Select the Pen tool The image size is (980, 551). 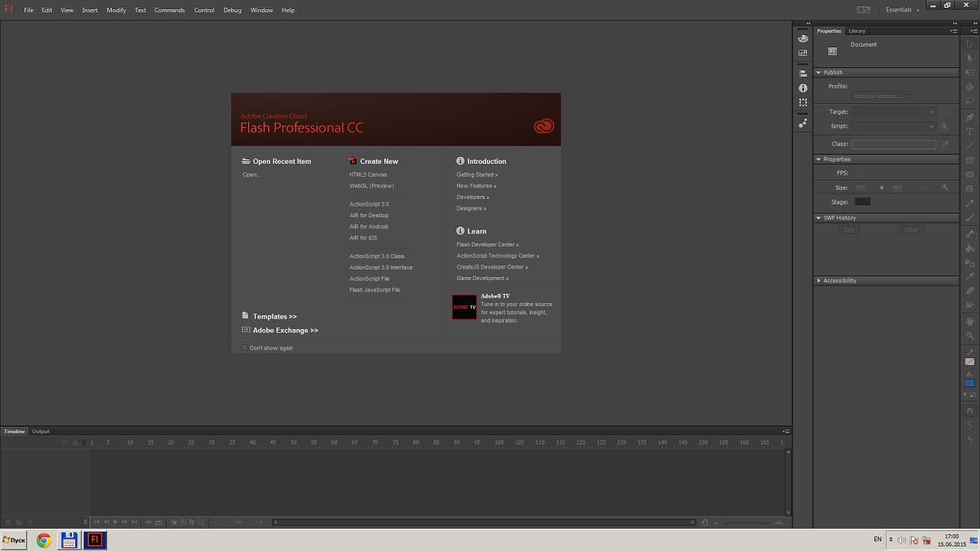(969, 117)
